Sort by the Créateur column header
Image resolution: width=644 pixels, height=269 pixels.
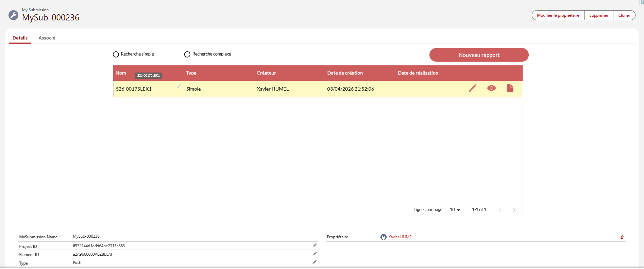[266, 73]
